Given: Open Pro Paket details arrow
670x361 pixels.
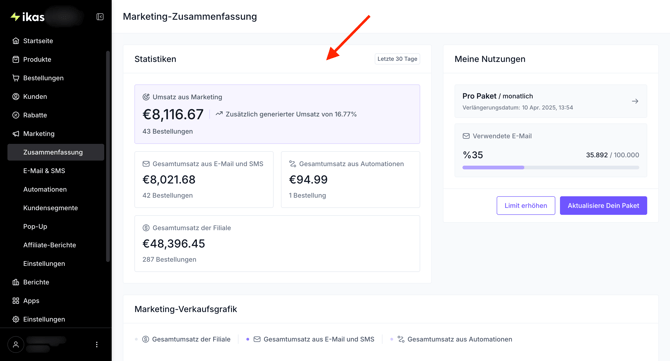Looking at the screenshot, I should (x=635, y=101).
